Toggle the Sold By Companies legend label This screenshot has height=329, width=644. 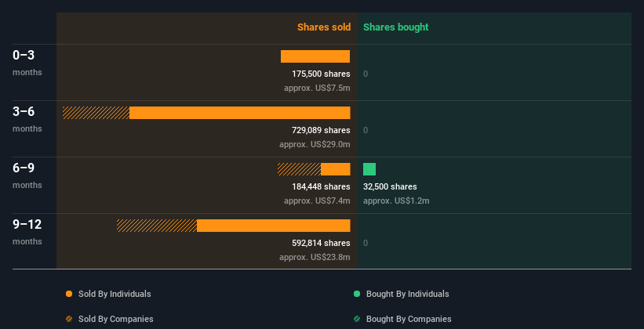[x=115, y=319]
